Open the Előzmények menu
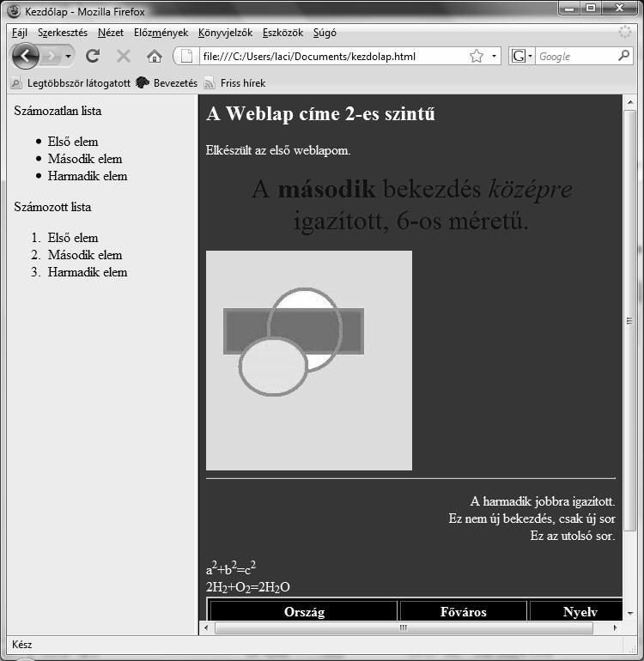This screenshot has width=644, height=661. point(161,33)
